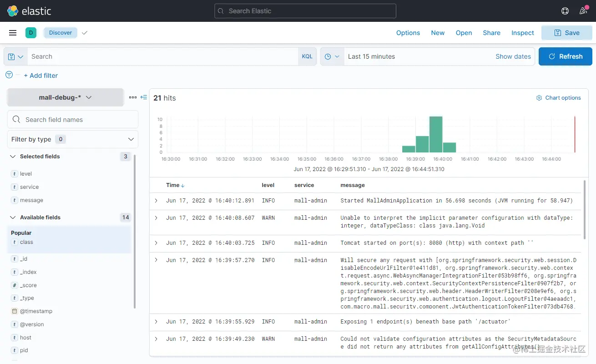
Task: Click Show dates link
Action: [x=513, y=56]
